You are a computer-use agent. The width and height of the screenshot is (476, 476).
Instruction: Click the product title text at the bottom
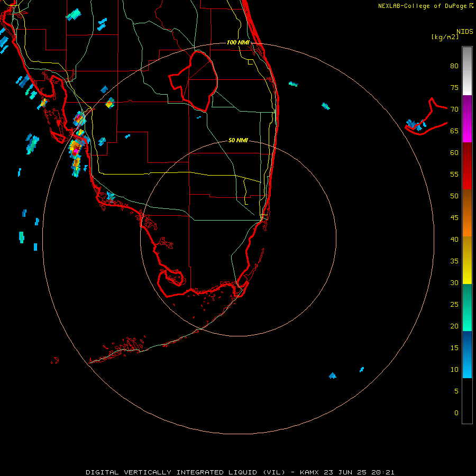point(240,472)
